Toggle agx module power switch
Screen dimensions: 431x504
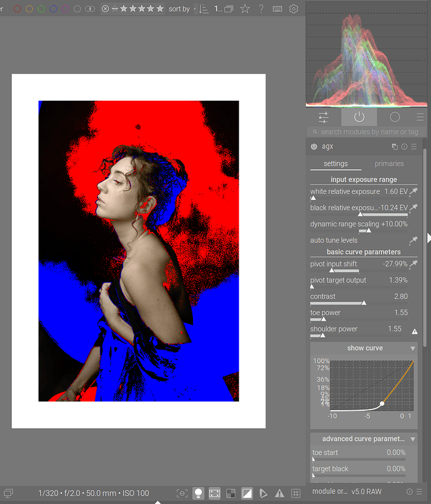(314, 147)
